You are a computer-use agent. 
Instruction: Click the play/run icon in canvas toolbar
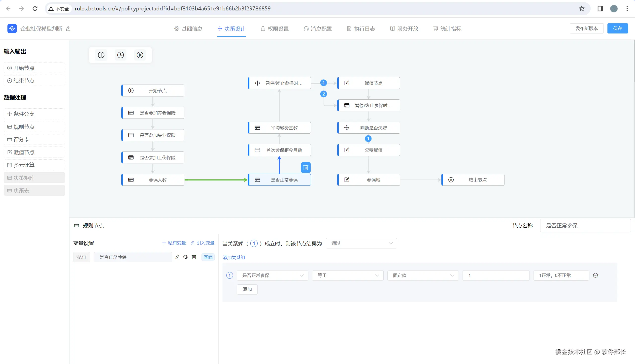coord(140,55)
